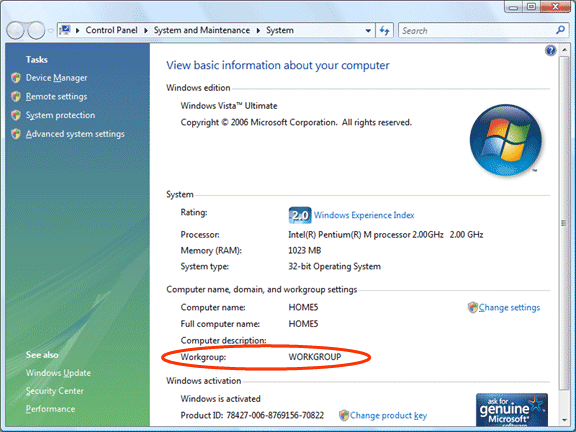Click the Back navigation button

(15, 30)
